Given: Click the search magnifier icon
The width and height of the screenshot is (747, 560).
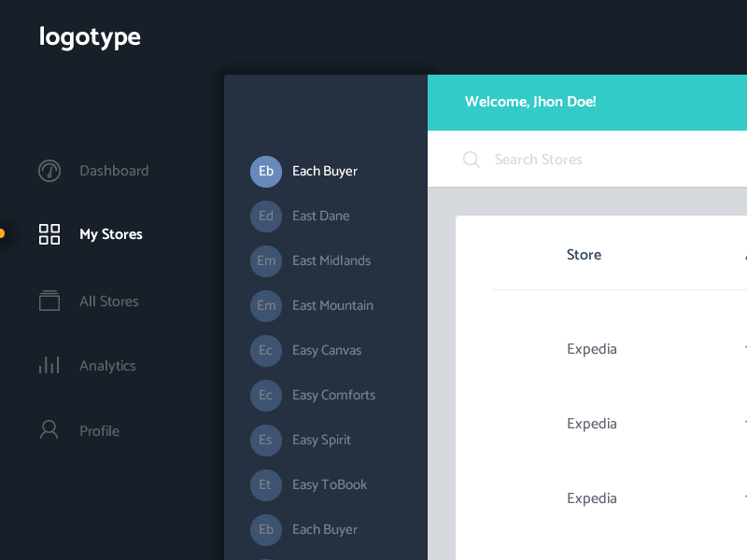Looking at the screenshot, I should pos(472,160).
